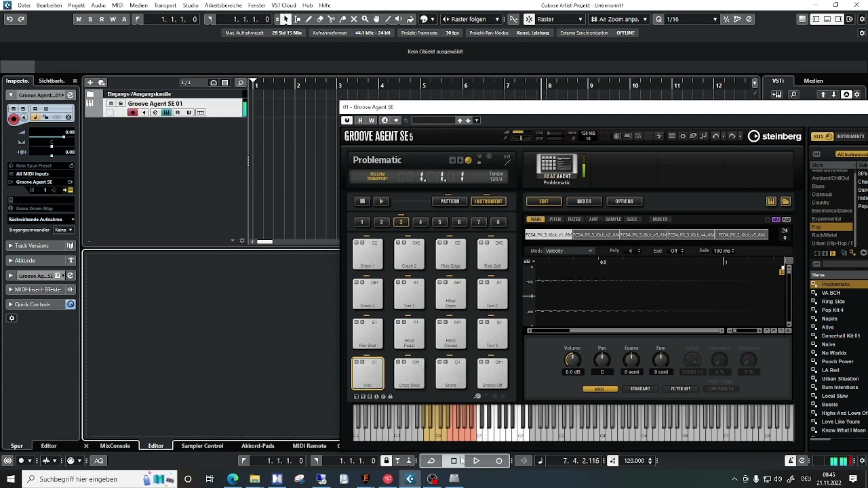Select the Erase tool
868x488 pixels.
click(x=319, y=19)
